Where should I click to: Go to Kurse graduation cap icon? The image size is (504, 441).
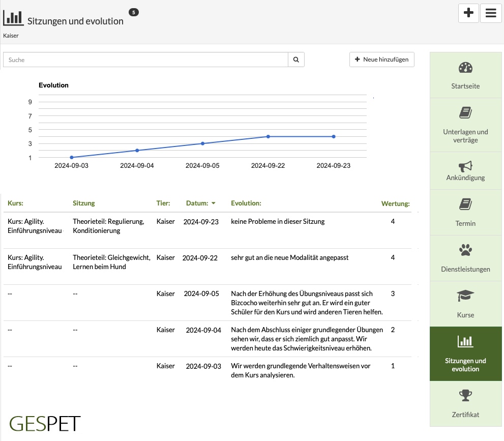465,296
